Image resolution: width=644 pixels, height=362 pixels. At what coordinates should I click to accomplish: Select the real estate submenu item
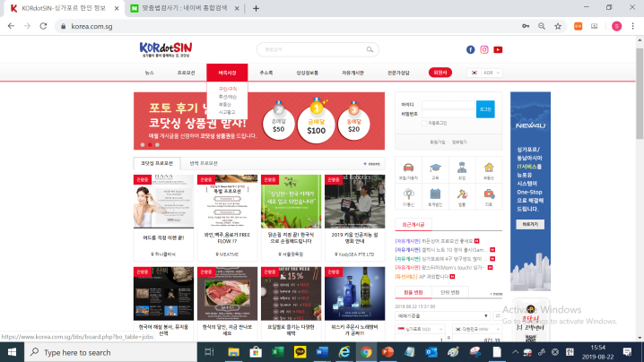pos(224,104)
